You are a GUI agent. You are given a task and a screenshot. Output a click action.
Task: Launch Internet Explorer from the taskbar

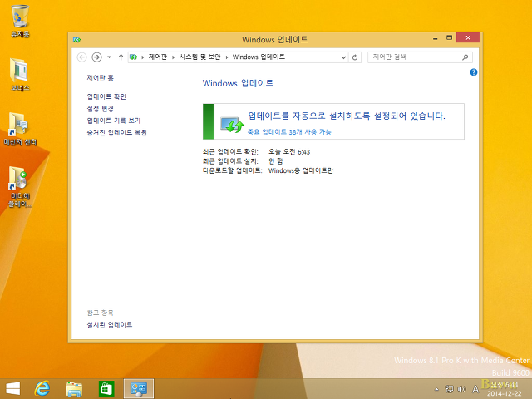tap(42, 388)
